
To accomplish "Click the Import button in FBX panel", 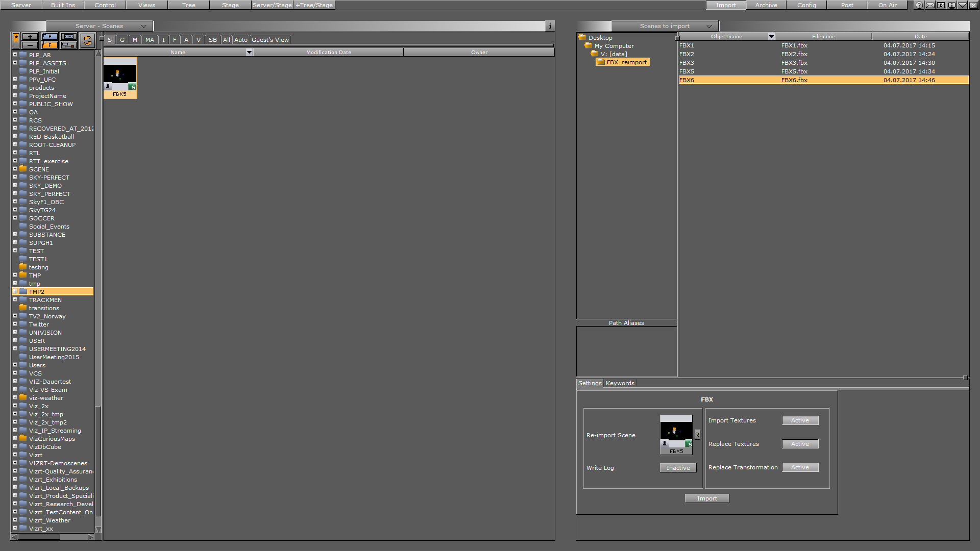I will pyautogui.click(x=707, y=498).
